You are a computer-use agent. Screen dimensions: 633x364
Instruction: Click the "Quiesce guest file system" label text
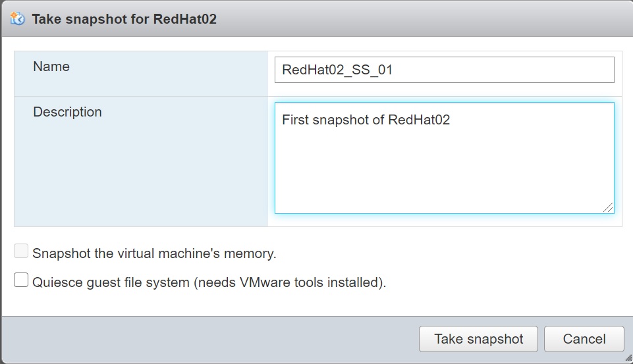pyautogui.click(x=209, y=283)
